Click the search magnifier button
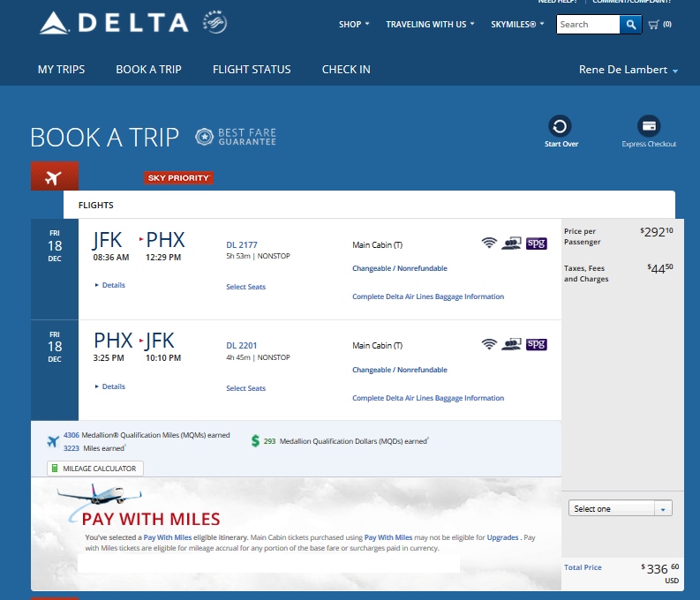 click(631, 25)
